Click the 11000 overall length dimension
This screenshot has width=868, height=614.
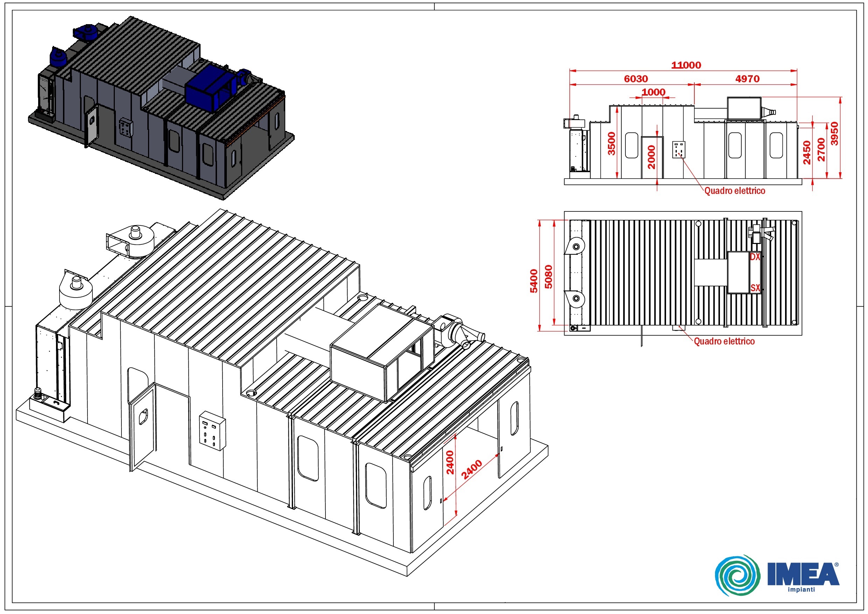pyautogui.click(x=686, y=65)
